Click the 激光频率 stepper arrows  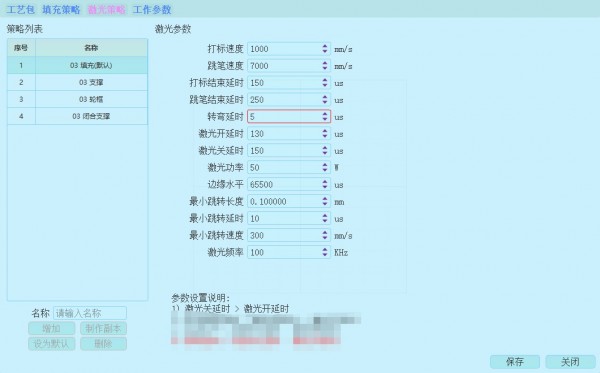[x=325, y=252]
